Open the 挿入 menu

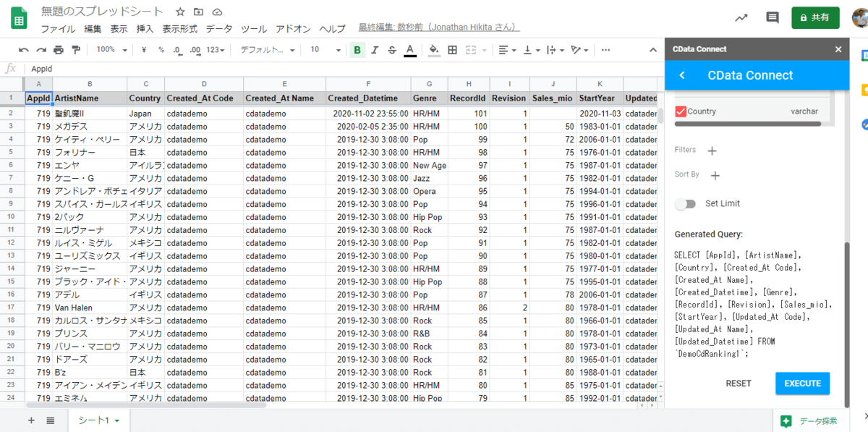145,29
